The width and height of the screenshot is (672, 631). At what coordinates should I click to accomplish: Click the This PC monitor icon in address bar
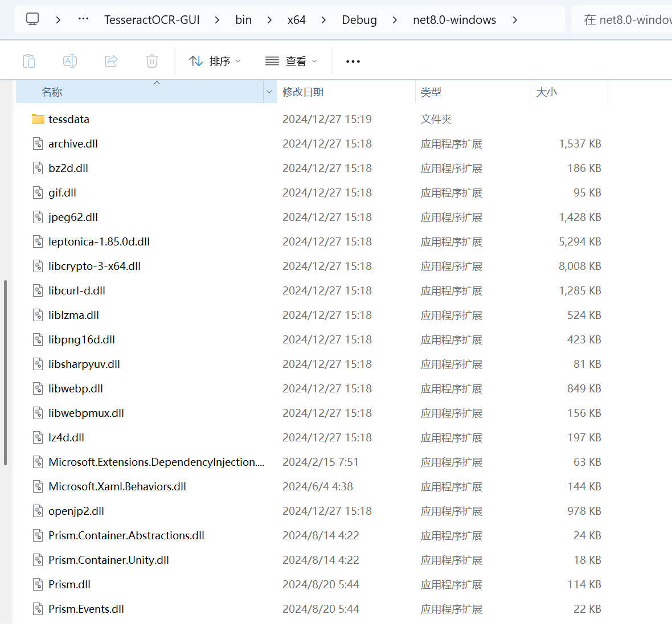(x=32, y=19)
